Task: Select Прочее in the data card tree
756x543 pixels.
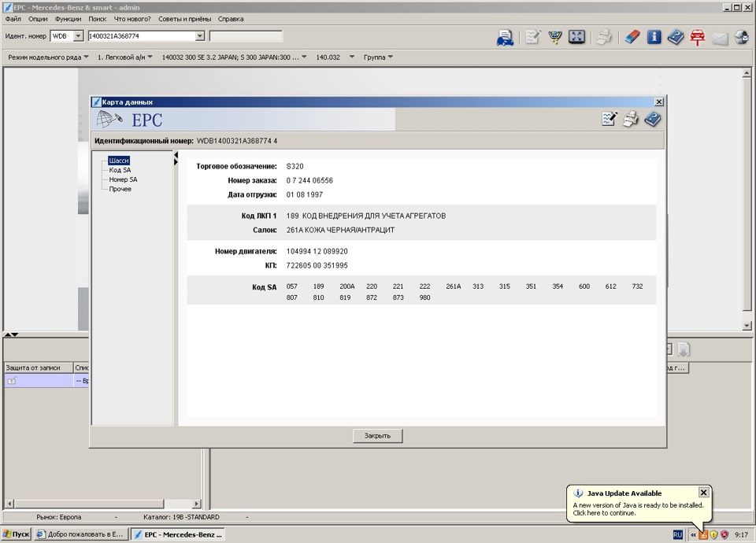Action: [120, 189]
